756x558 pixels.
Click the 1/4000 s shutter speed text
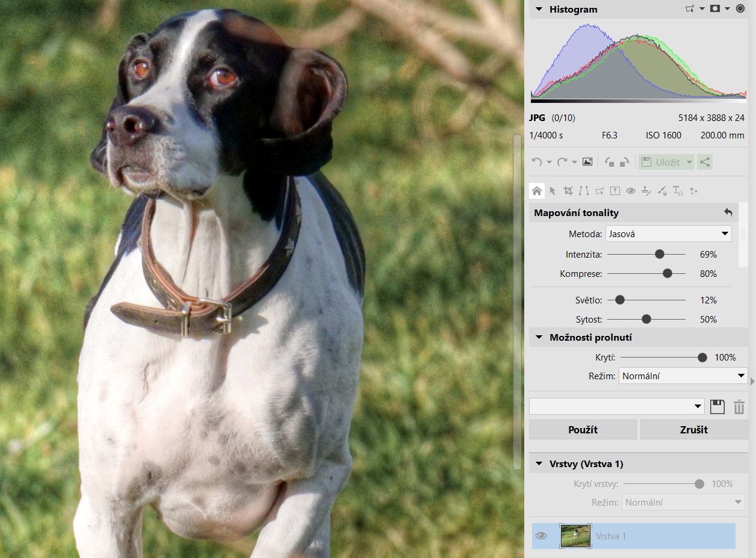tap(547, 135)
